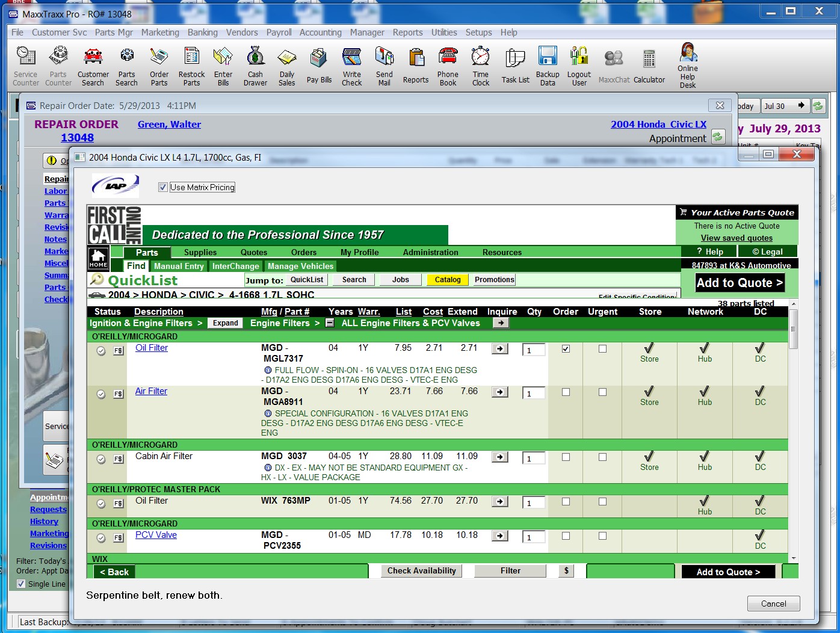This screenshot has width=840, height=633.
Task: Open the Service Counter toolbar icon
Action: (26, 66)
